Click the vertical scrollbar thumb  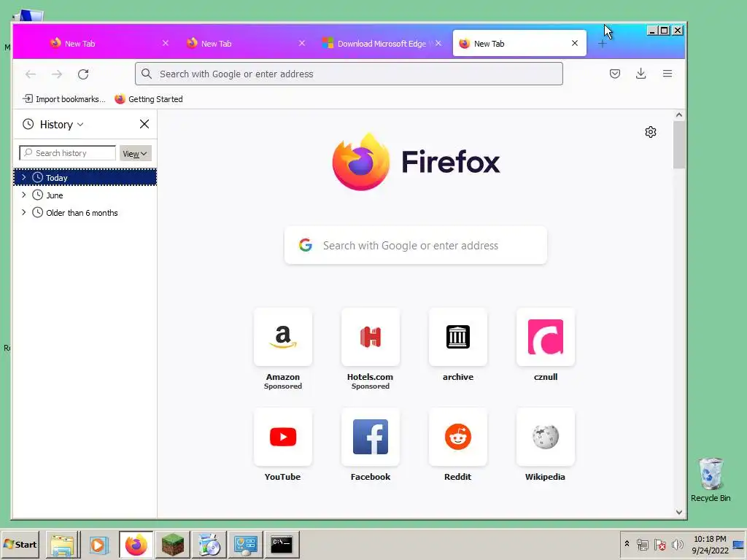[679, 145]
